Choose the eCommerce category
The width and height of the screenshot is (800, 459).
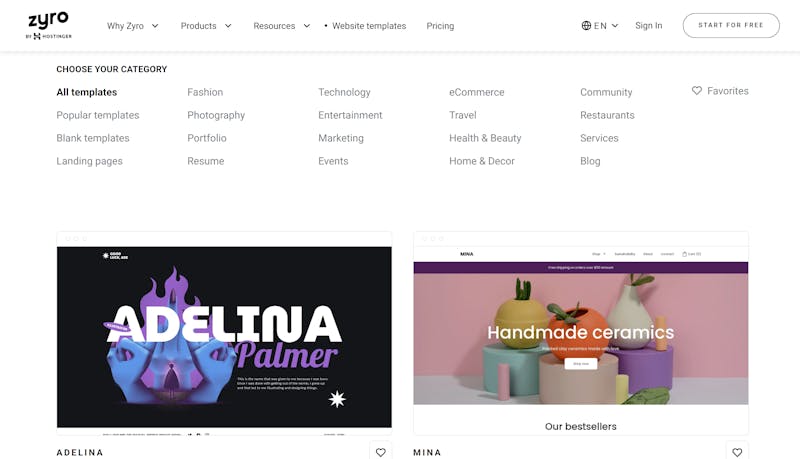477,92
